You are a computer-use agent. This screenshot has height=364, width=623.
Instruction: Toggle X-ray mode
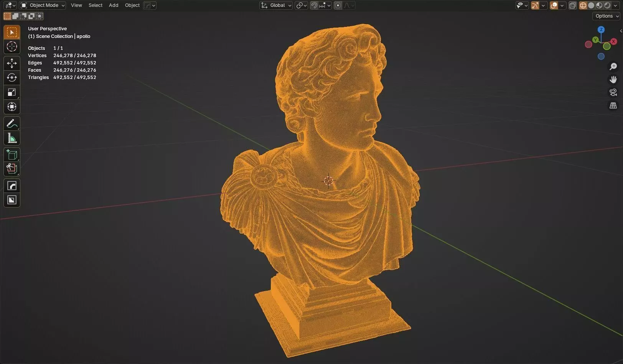573,5
